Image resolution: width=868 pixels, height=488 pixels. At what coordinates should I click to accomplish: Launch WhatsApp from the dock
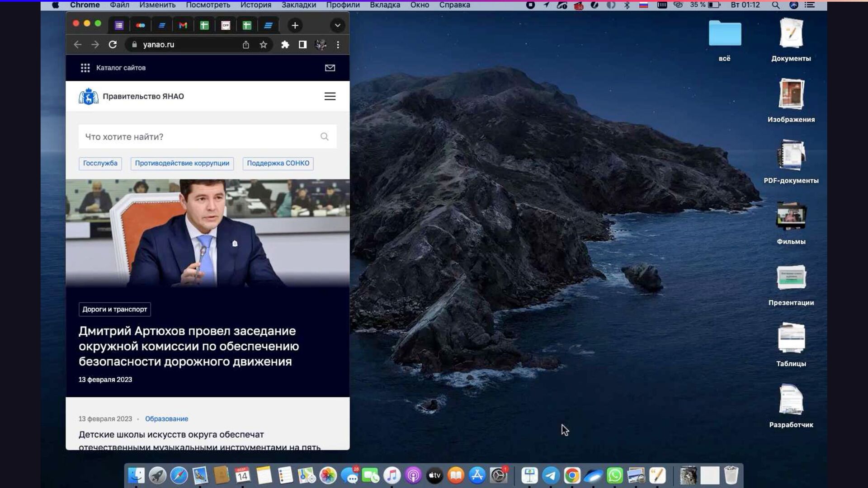point(614,475)
